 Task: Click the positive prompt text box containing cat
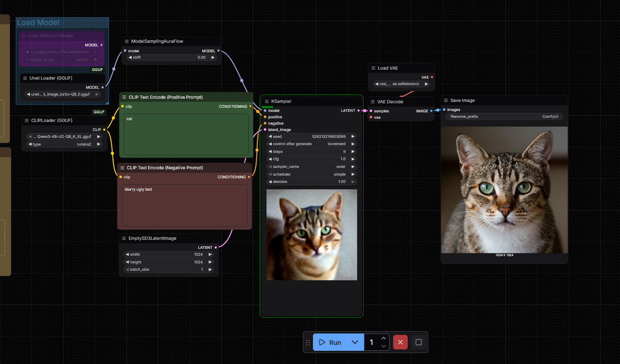[186, 134]
